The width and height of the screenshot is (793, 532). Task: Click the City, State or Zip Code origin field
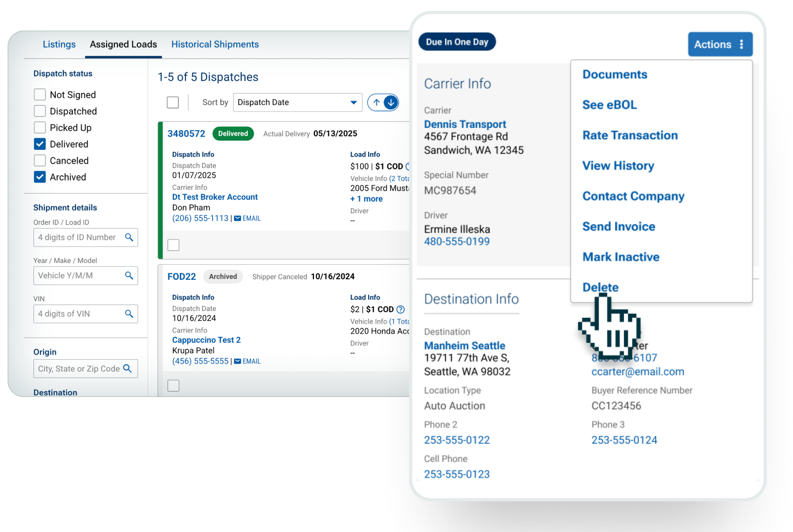coord(79,369)
